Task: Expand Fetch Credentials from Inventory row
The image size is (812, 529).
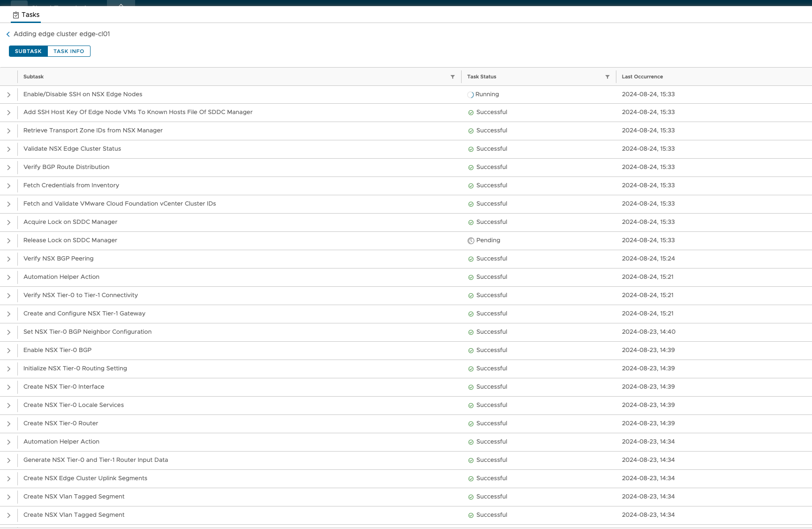Action: 8,186
